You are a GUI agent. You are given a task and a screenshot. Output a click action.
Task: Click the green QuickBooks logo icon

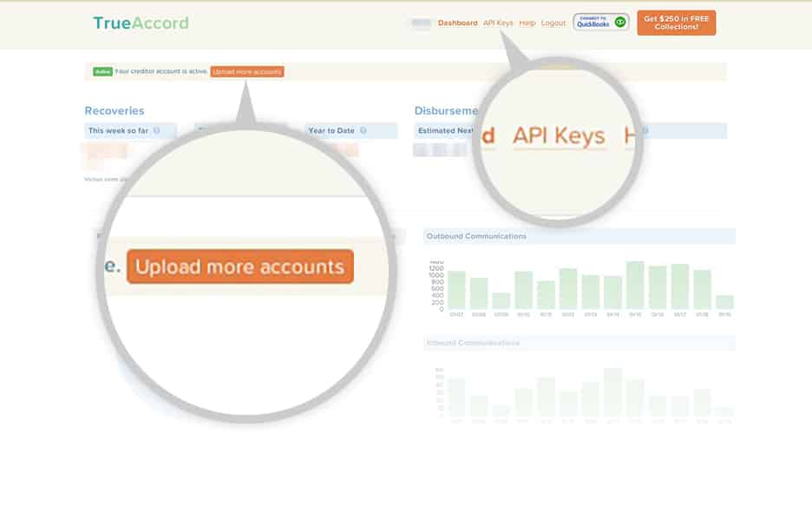point(619,22)
